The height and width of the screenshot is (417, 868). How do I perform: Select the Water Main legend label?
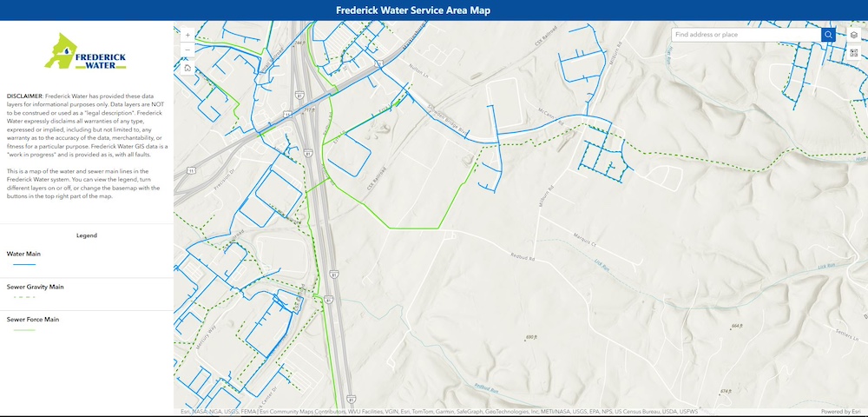click(x=23, y=254)
